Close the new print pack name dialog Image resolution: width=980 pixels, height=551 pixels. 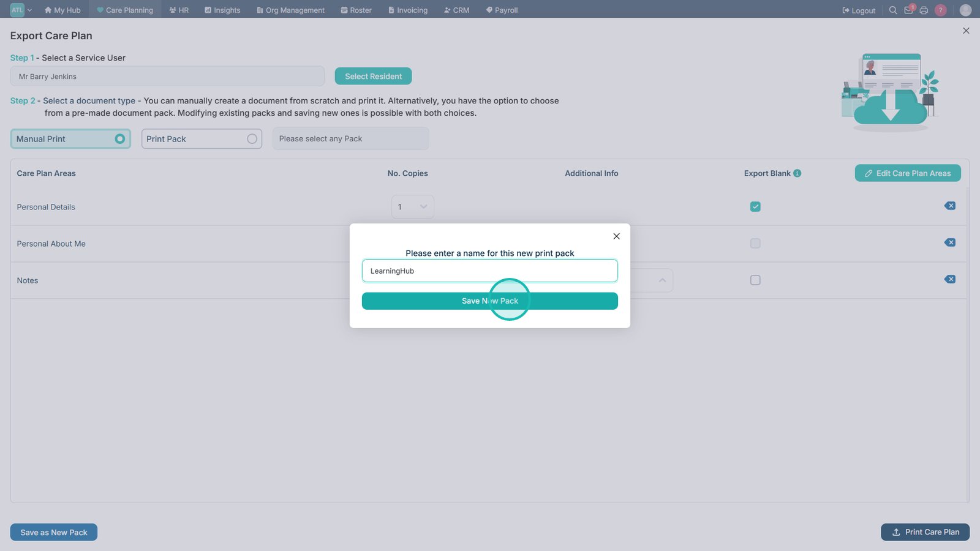click(x=616, y=236)
